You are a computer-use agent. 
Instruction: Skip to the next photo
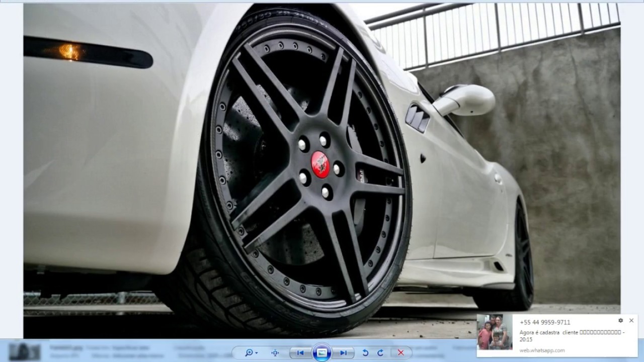point(343,352)
